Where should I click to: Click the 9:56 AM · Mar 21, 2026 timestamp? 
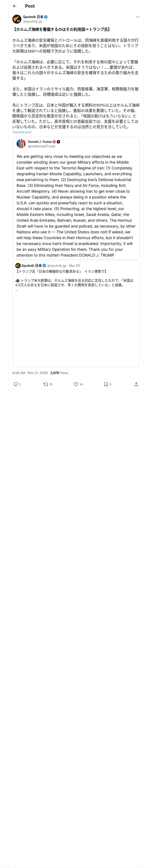click(30, 373)
